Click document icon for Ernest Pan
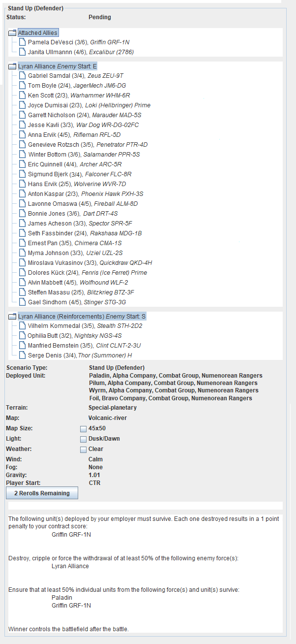 click(x=22, y=243)
